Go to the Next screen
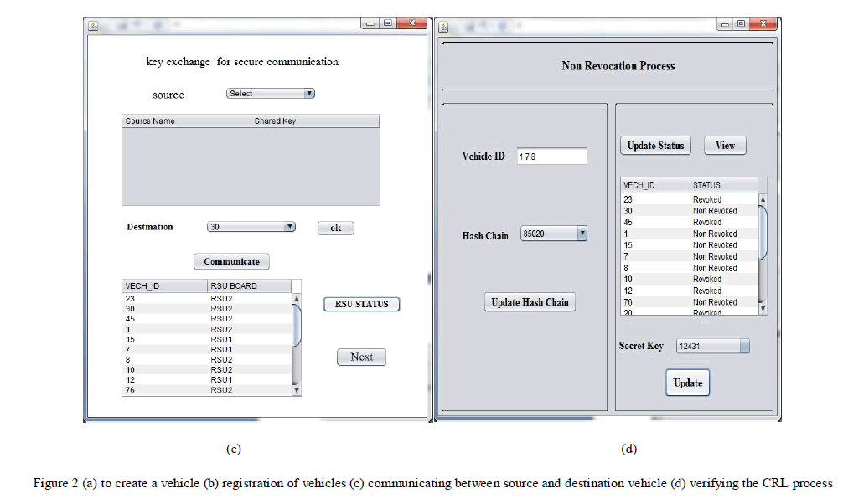Image resolution: width=843 pixels, height=504 pixels. pos(361,357)
